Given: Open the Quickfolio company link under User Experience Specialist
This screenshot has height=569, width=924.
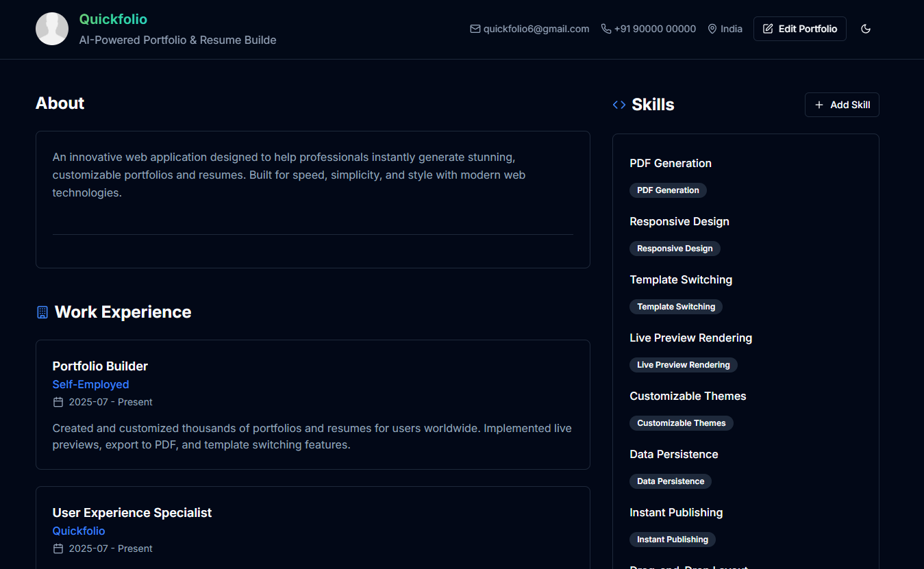Looking at the screenshot, I should coord(79,531).
